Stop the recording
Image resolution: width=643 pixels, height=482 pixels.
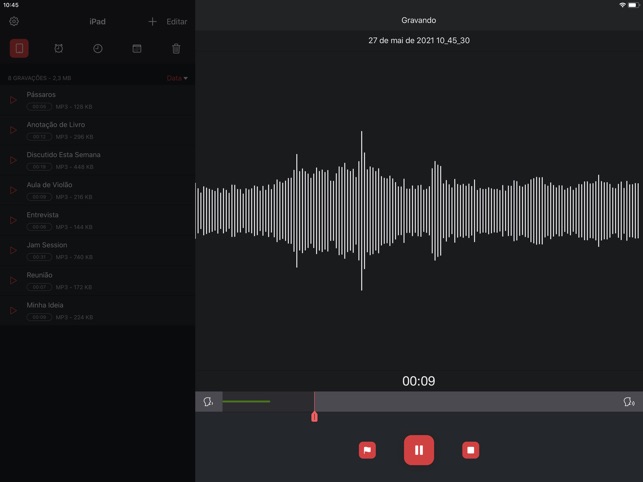470,450
